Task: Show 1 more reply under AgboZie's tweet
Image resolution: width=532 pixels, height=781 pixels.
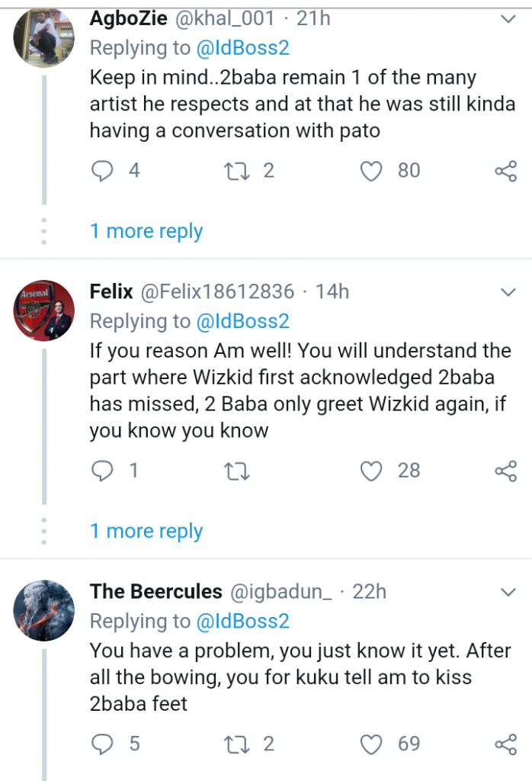Action: (x=146, y=231)
